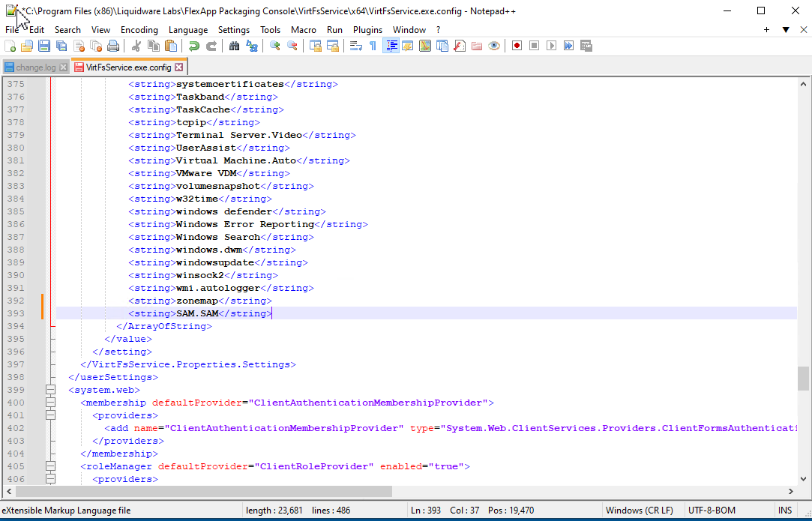Viewport: 812px width, 521px height.
Task: Close the change.log tab
Action: pos(64,66)
